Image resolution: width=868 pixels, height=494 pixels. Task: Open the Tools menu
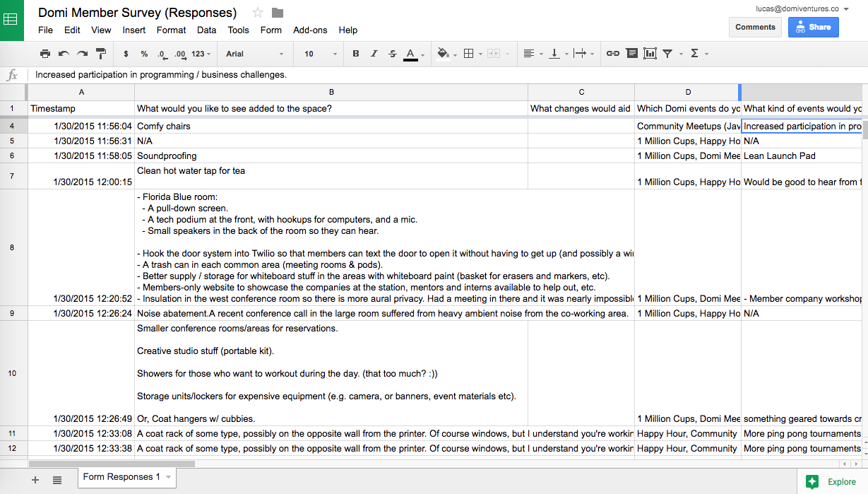coord(239,30)
